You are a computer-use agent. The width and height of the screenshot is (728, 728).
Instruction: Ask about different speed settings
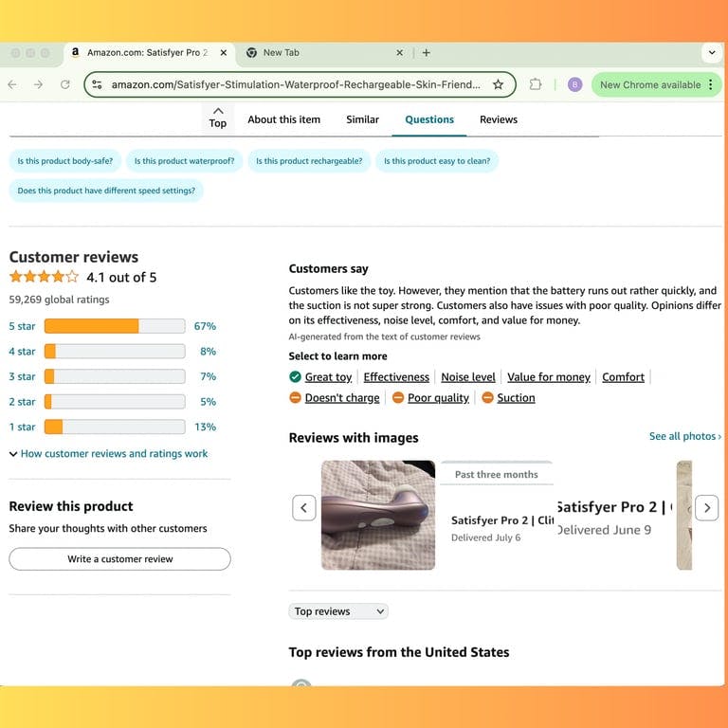(x=106, y=191)
